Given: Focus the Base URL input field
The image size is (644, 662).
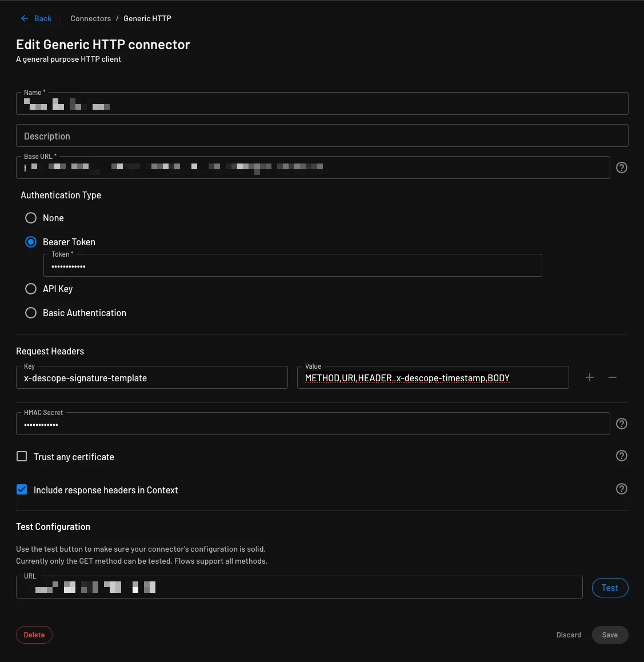Looking at the screenshot, I should click(313, 168).
